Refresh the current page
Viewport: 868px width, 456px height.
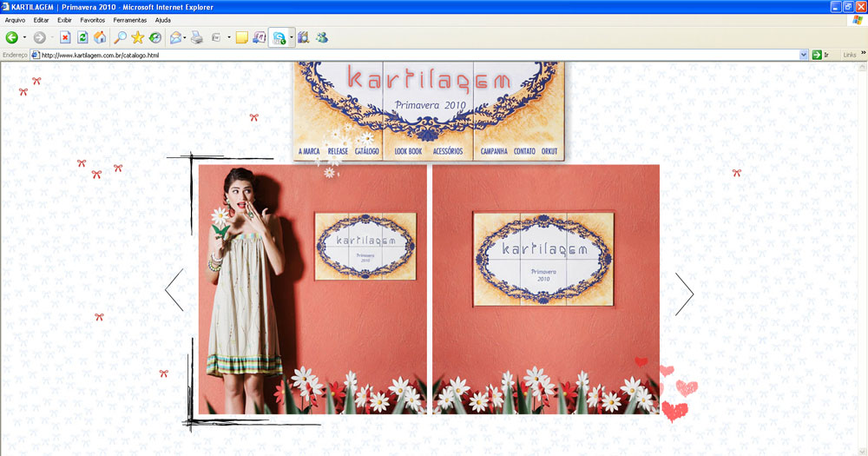coord(82,37)
